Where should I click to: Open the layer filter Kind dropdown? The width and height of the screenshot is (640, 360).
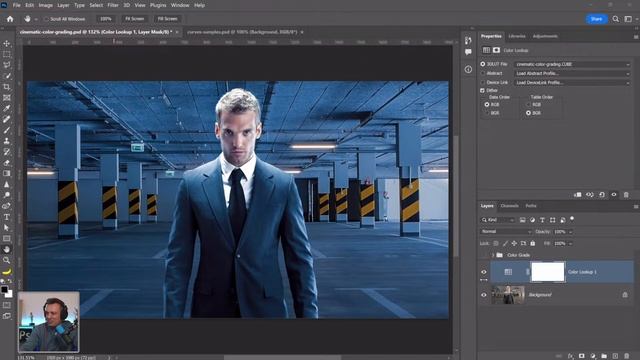[498, 220]
